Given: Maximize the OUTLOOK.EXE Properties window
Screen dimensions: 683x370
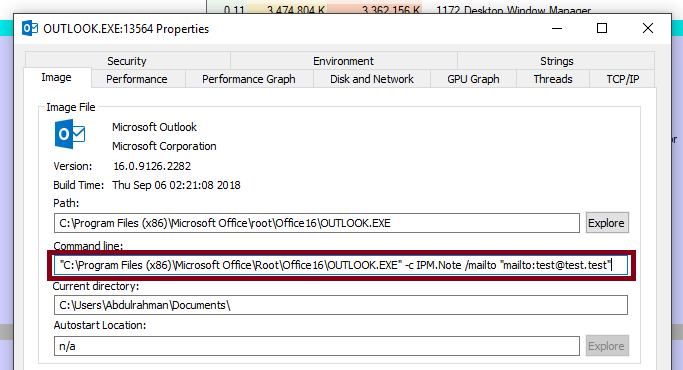Looking at the screenshot, I should tap(602, 28).
